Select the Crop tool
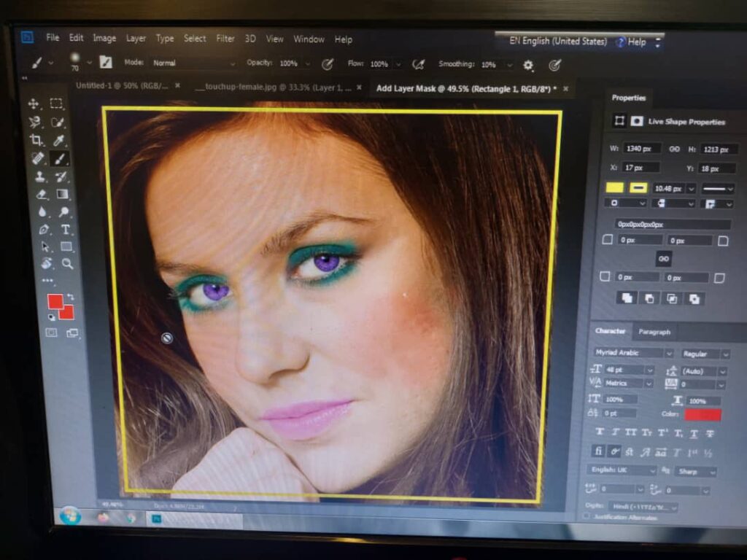This screenshot has height=560, width=747. click(x=35, y=140)
